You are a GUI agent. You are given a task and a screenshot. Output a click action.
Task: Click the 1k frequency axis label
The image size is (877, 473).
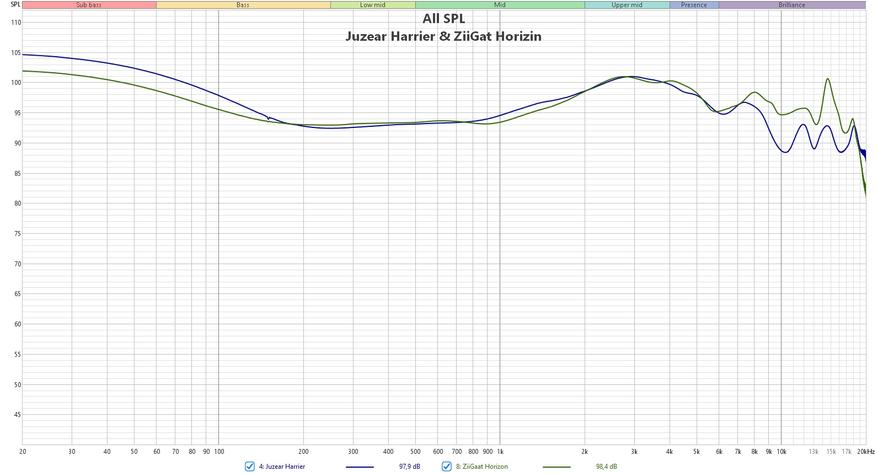(500, 451)
